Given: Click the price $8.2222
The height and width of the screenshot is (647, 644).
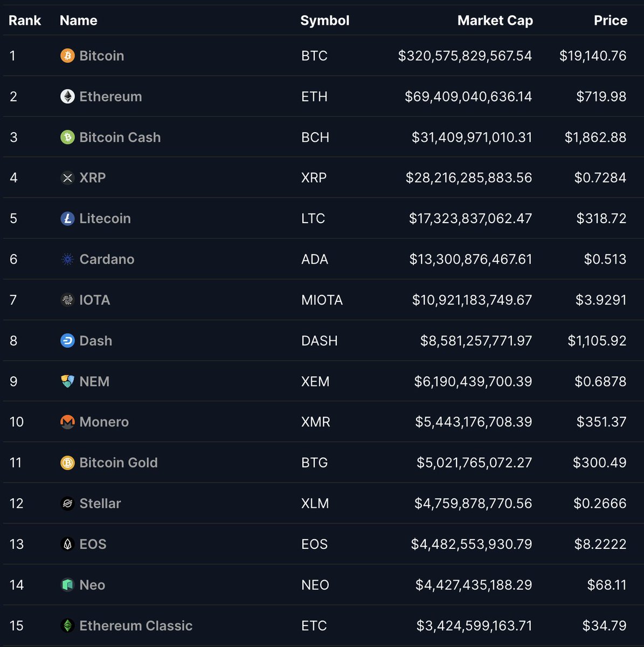Looking at the screenshot, I should 600,544.
